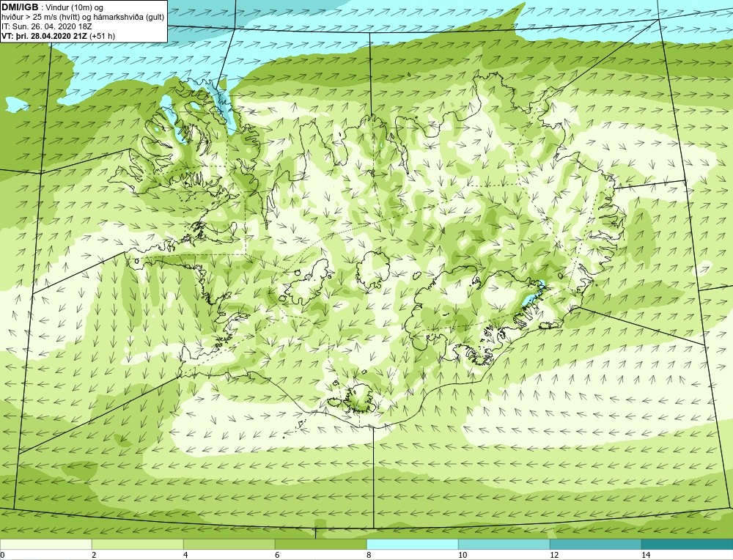Click the legend value label 6
This screenshot has height=560, width=733.
(277, 555)
